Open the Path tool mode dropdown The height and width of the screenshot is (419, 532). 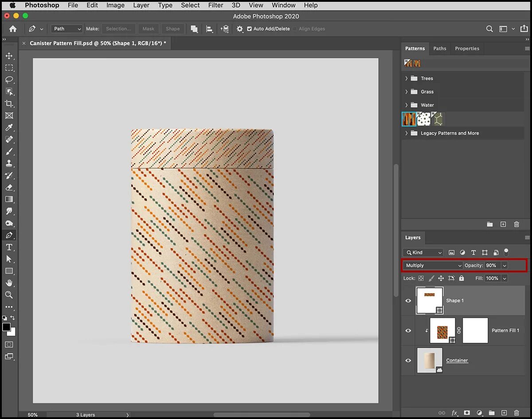pos(67,29)
